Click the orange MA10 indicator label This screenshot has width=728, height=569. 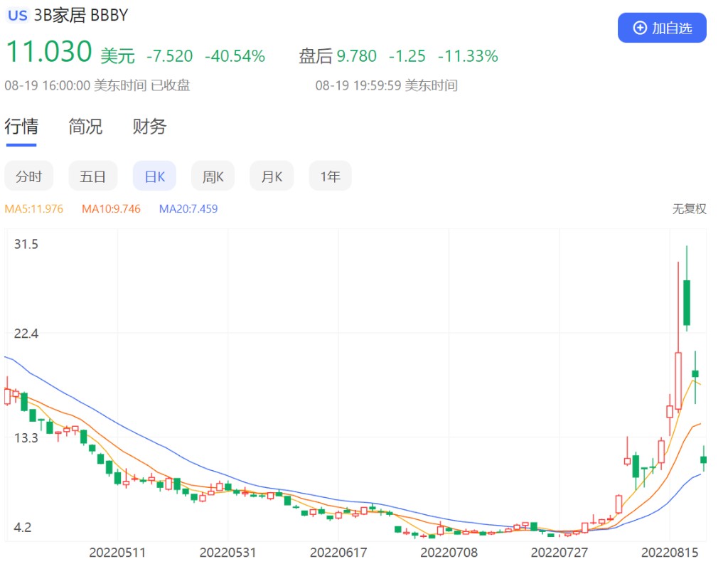click(111, 209)
